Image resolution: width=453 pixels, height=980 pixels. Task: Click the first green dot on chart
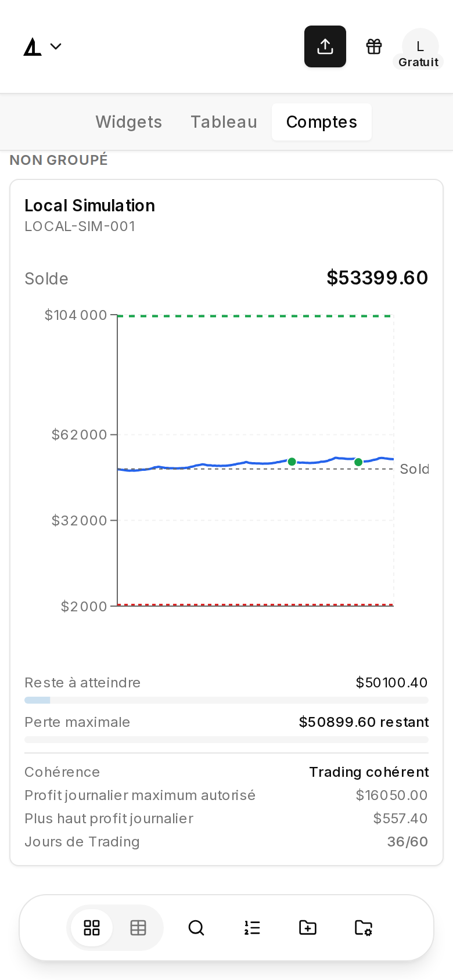click(x=292, y=462)
